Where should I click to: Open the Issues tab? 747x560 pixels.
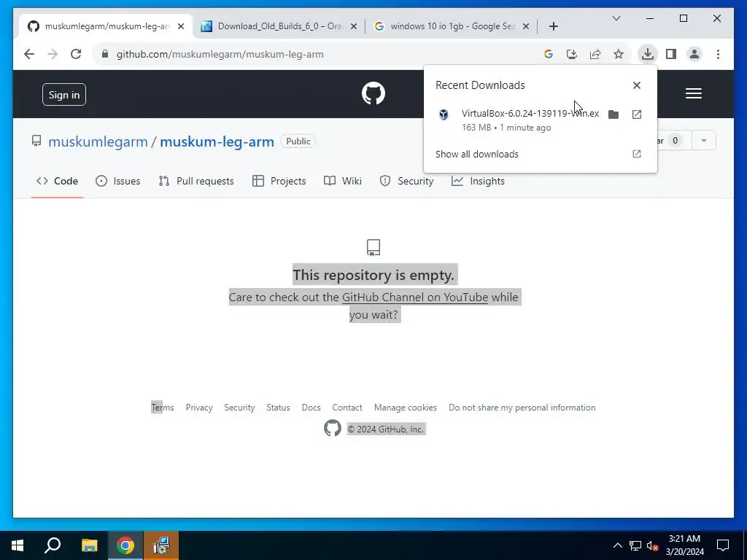[117, 181]
